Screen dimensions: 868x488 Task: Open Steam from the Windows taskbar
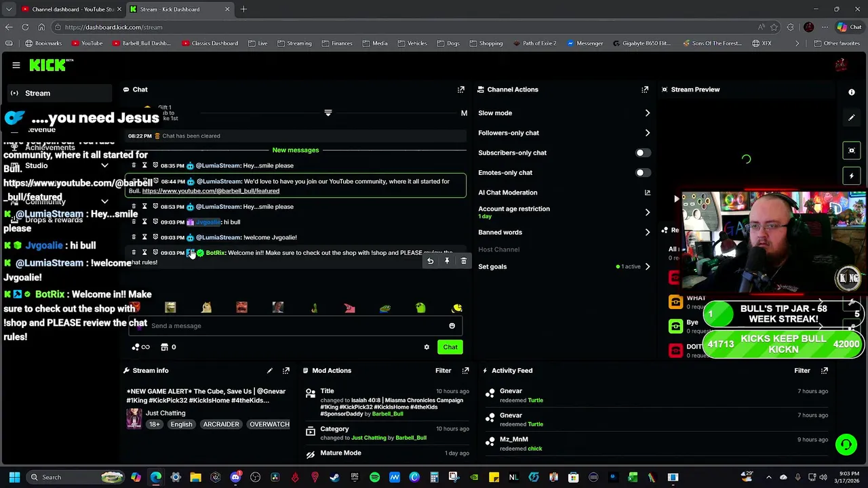pos(334,477)
